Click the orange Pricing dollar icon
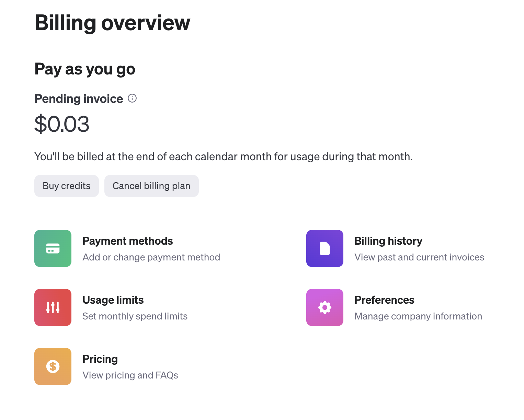The image size is (524, 420). point(53,366)
